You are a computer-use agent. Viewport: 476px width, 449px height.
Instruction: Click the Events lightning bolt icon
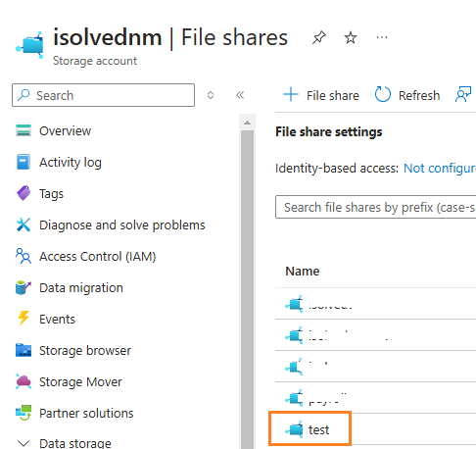(x=24, y=319)
